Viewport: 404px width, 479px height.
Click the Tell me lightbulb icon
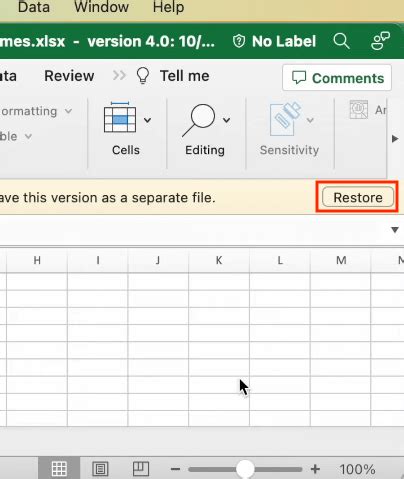(143, 76)
